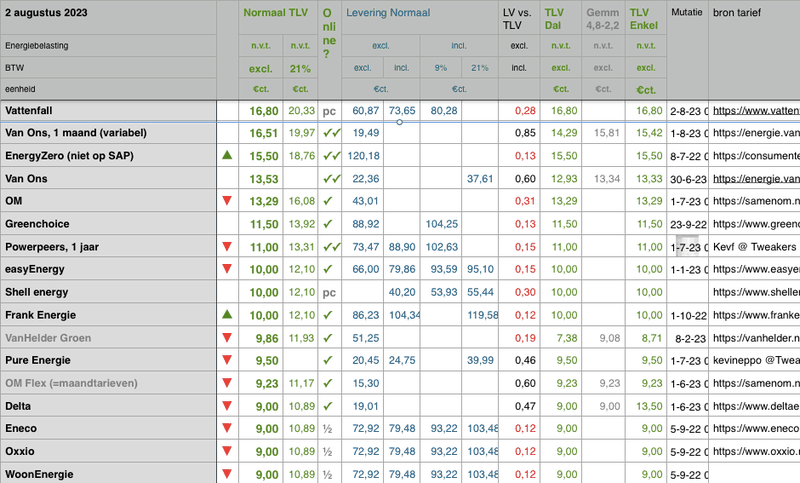Image resolution: width=800 pixels, height=483 pixels.
Task: Click the double checkmark in the Delta row
Action: (331, 405)
